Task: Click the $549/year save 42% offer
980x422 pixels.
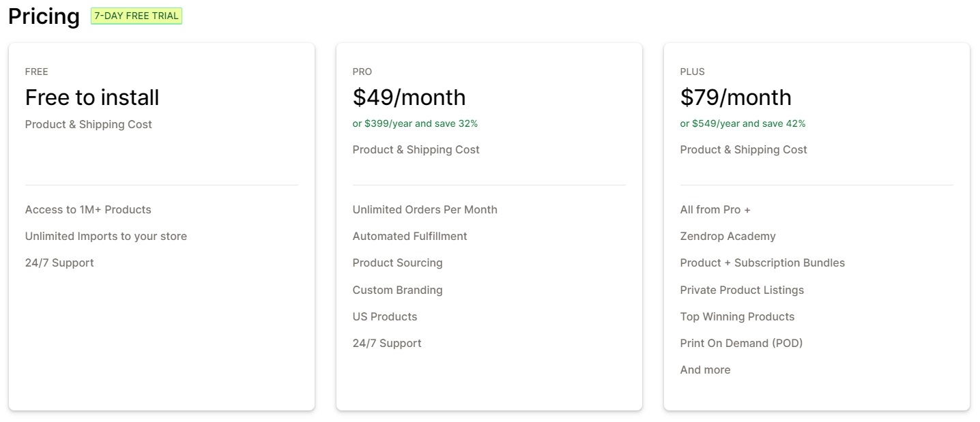Action: [743, 123]
